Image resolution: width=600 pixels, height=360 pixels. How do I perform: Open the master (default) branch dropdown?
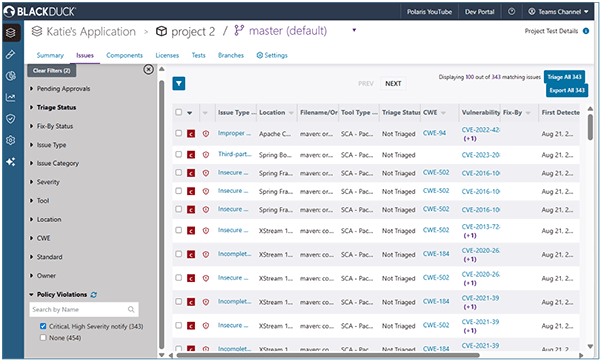point(354,30)
